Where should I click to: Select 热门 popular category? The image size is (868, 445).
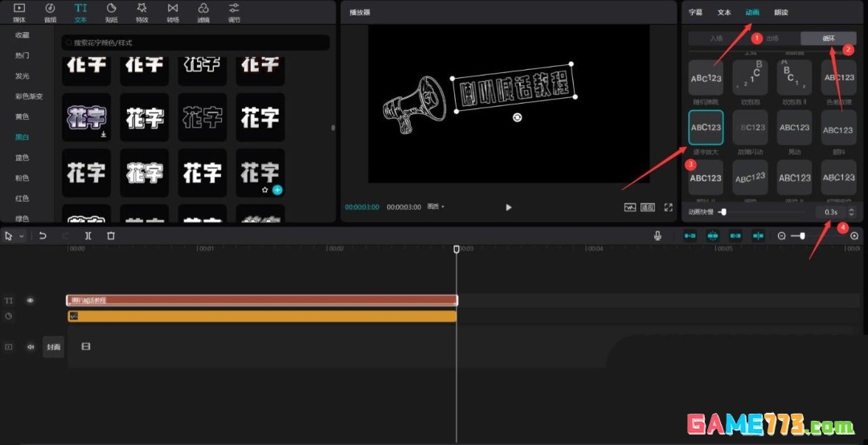pyautogui.click(x=23, y=55)
